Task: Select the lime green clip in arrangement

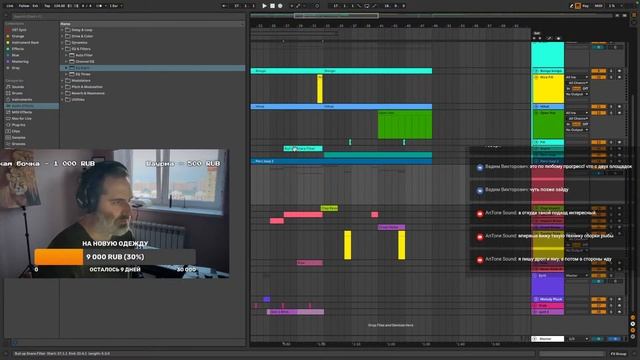Action: pyautogui.click(x=329, y=208)
